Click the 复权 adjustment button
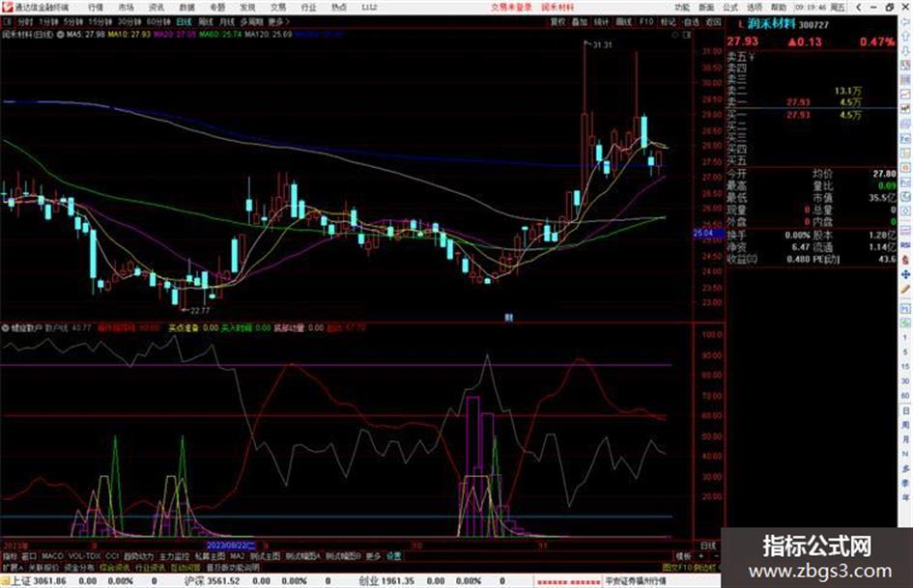The height and width of the screenshot is (588, 913). pyautogui.click(x=557, y=21)
